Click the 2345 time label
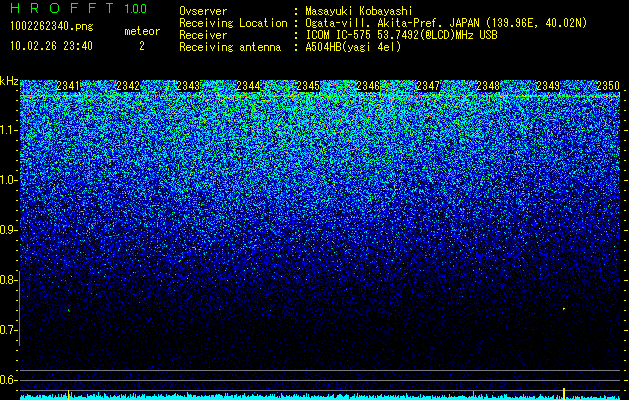This screenshot has width=629, height=400. (x=308, y=86)
